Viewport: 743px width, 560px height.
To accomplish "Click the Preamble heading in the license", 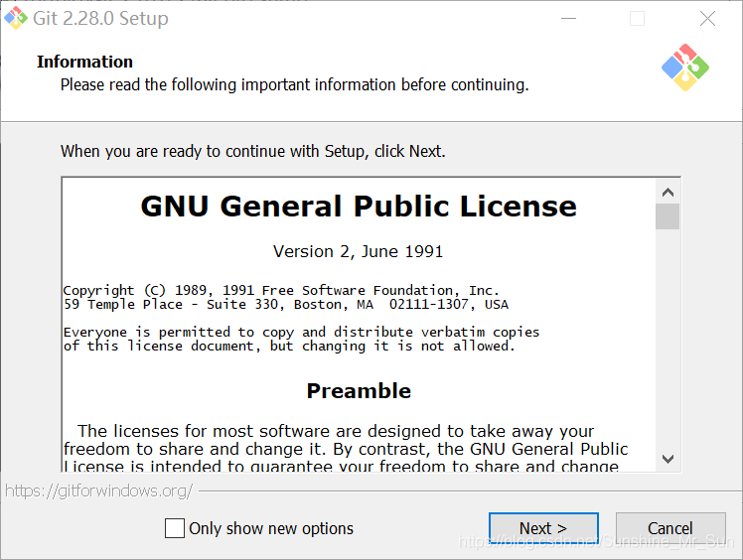I will pos(359,391).
